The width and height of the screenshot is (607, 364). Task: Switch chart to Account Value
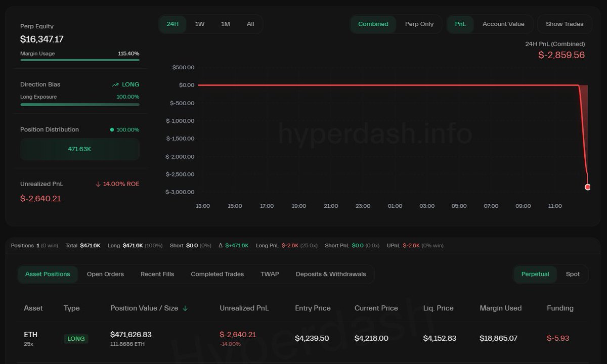coord(503,24)
